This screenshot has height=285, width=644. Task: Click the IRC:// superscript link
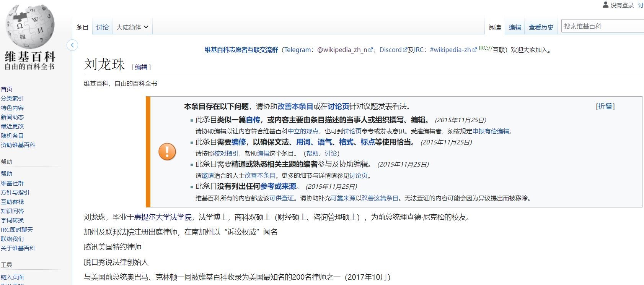[485, 48]
